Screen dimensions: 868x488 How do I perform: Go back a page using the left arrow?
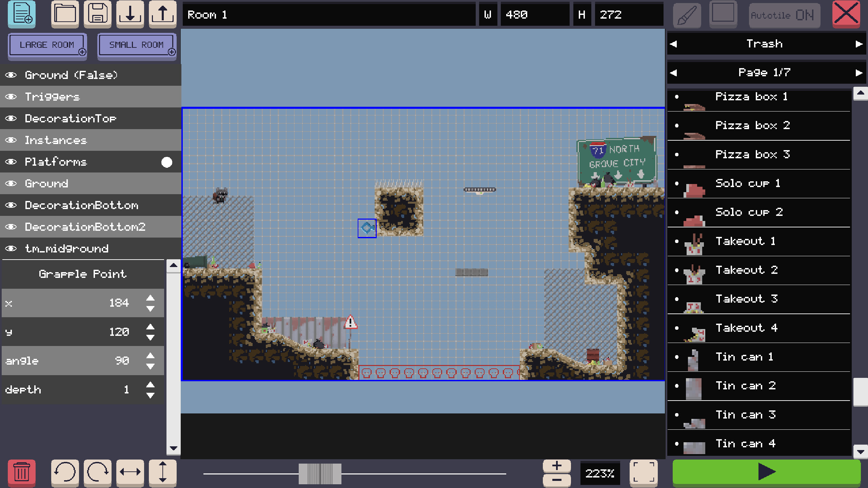(674, 72)
